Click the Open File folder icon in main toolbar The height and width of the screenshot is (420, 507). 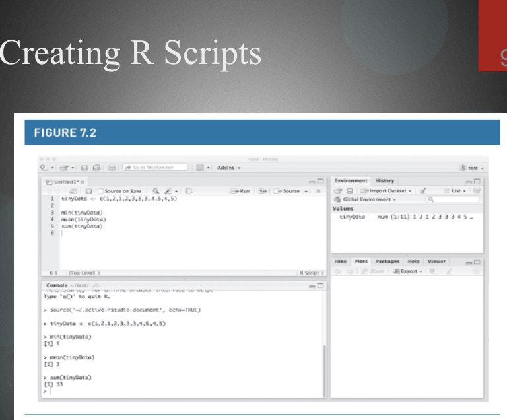click(64, 168)
